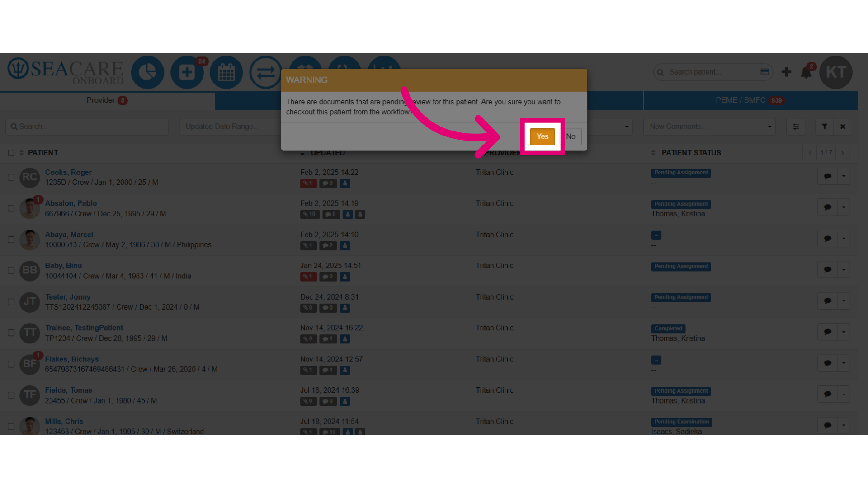Open patient Mills, Chris
868x488 pixels.
(x=64, y=422)
